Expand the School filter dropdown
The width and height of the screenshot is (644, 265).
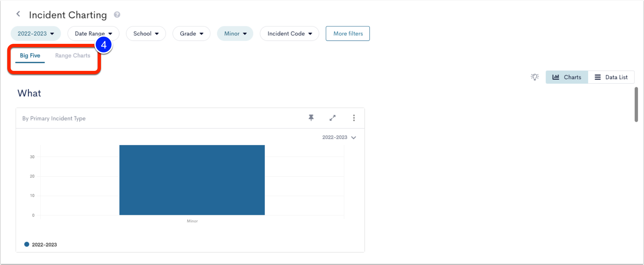(x=146, y=34)
